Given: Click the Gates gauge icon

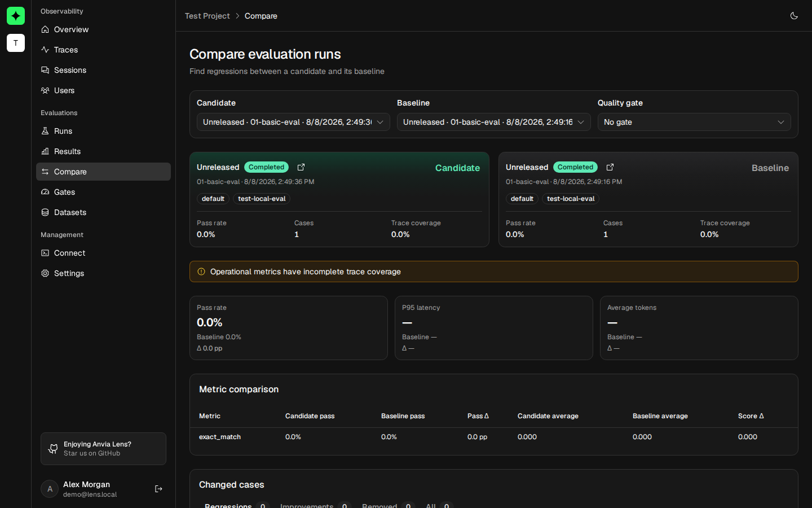Looking at the screenshot, I should click(x=45, y=192).
